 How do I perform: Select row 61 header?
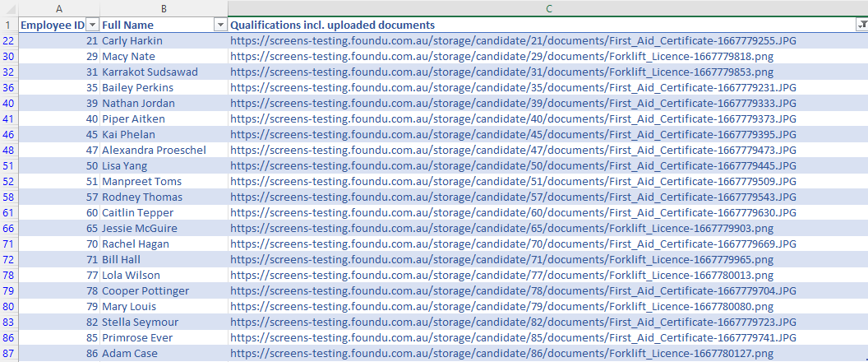(x=8, y=212)
